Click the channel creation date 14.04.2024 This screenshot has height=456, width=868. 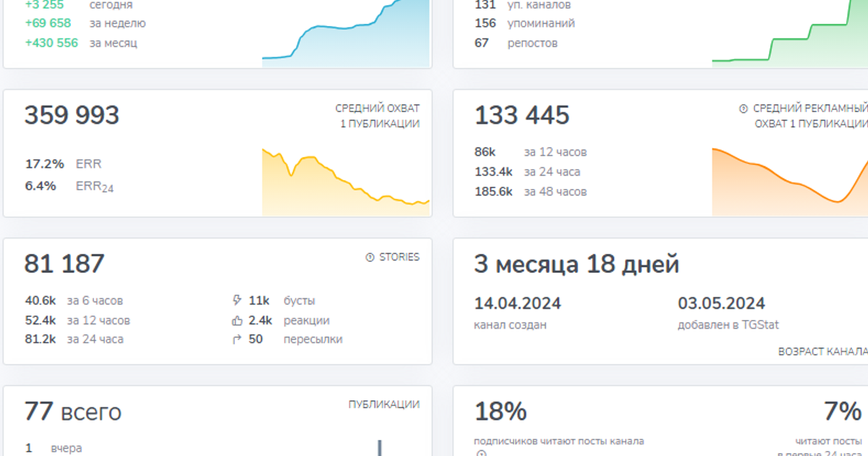point(518,303)
